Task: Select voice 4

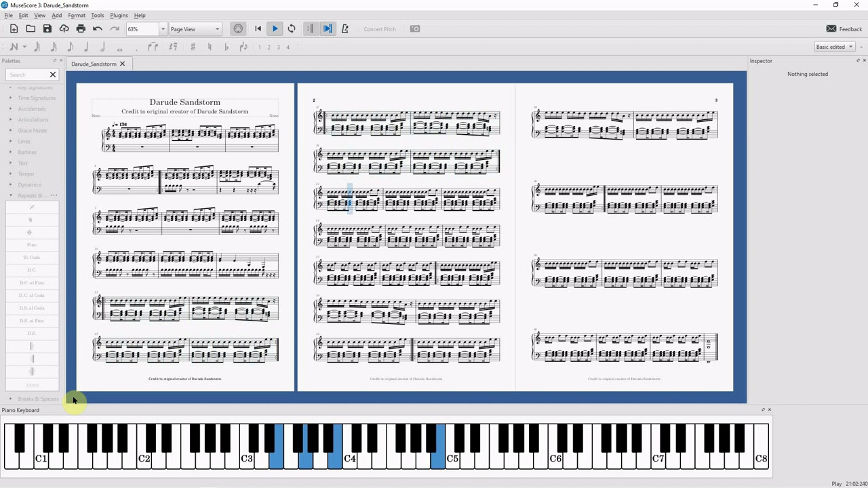Action: [x=288, y=47]
